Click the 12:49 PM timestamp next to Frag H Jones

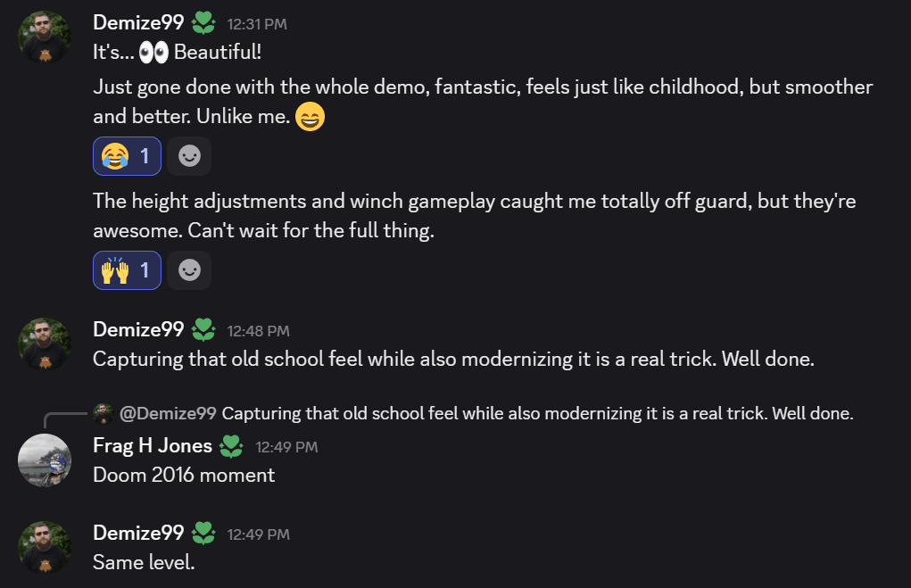(x=286, y=446)
